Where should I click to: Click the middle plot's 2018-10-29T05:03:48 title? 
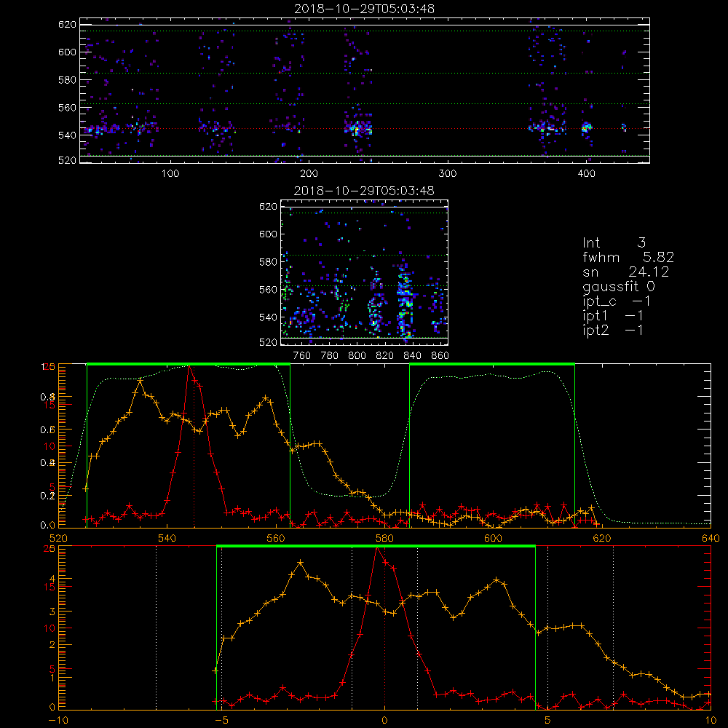365,191
